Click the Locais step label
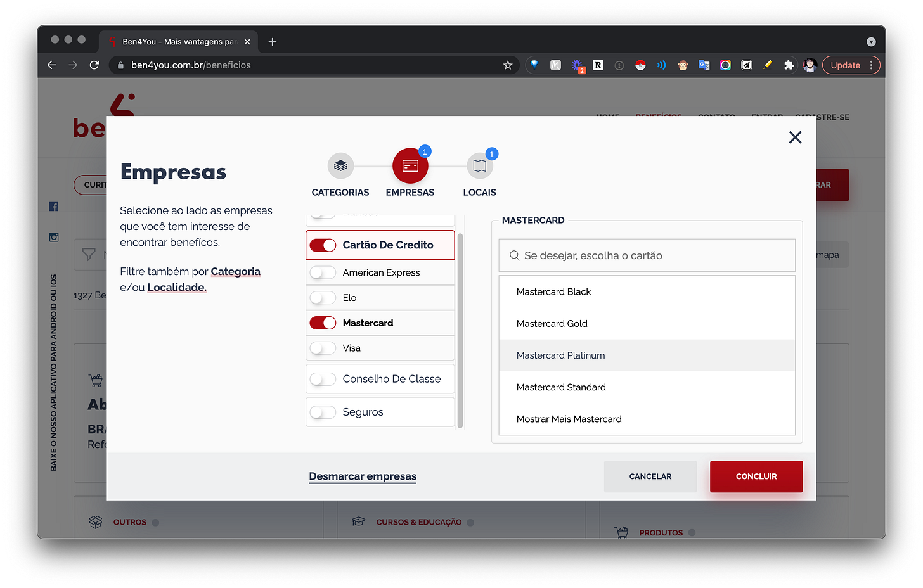923x588 pixels. click(x=480, y=193)
